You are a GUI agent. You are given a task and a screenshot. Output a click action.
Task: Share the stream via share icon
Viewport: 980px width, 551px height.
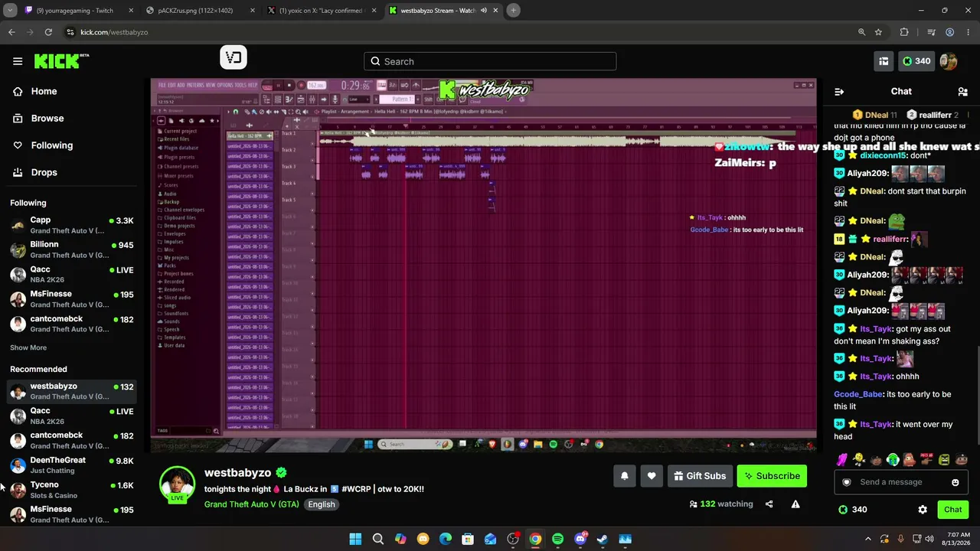coord(769,504)
